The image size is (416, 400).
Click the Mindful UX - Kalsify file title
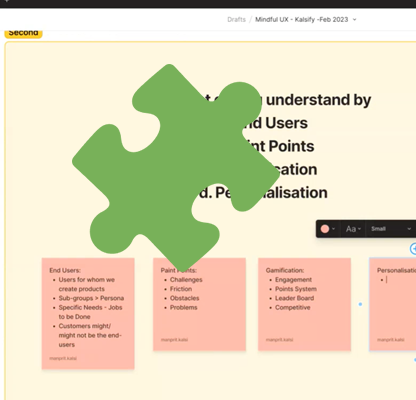[x=301, y=20]
